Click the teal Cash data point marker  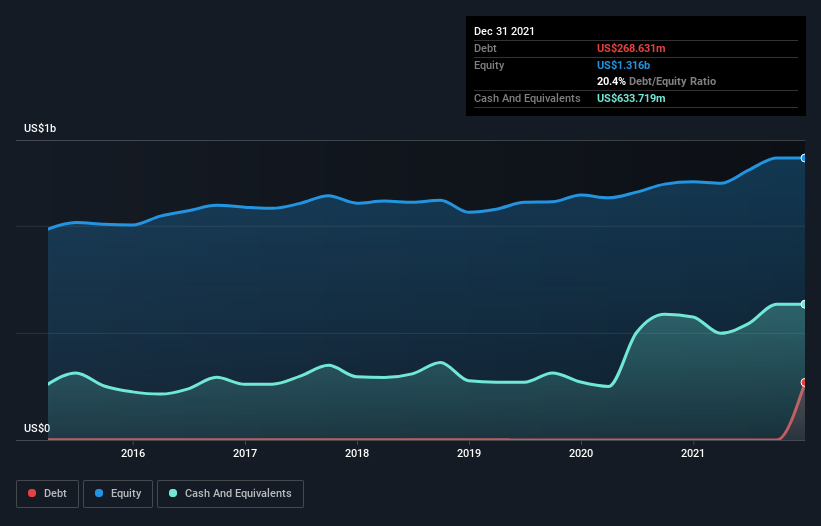pos(804,304)
